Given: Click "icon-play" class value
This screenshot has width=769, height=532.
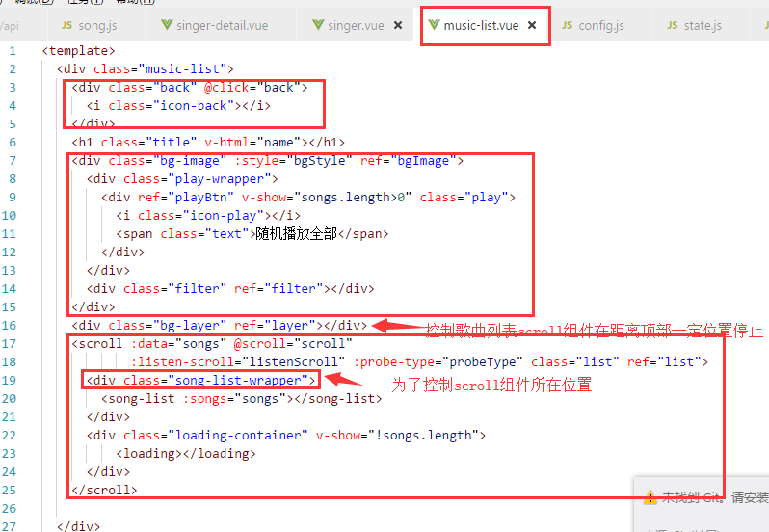Looking at the screenshot, I should pyautogui.click(x=224, y=216).
